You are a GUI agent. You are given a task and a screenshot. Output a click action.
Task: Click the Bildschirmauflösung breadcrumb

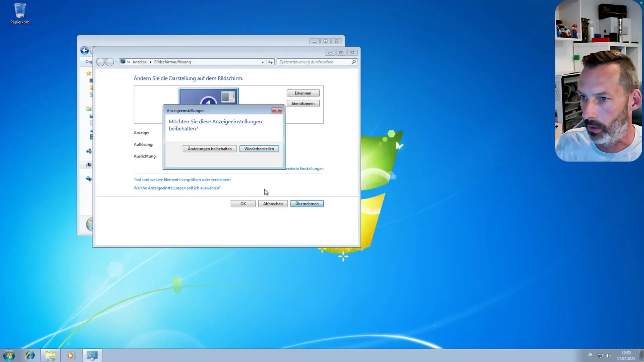pos(172,62)
